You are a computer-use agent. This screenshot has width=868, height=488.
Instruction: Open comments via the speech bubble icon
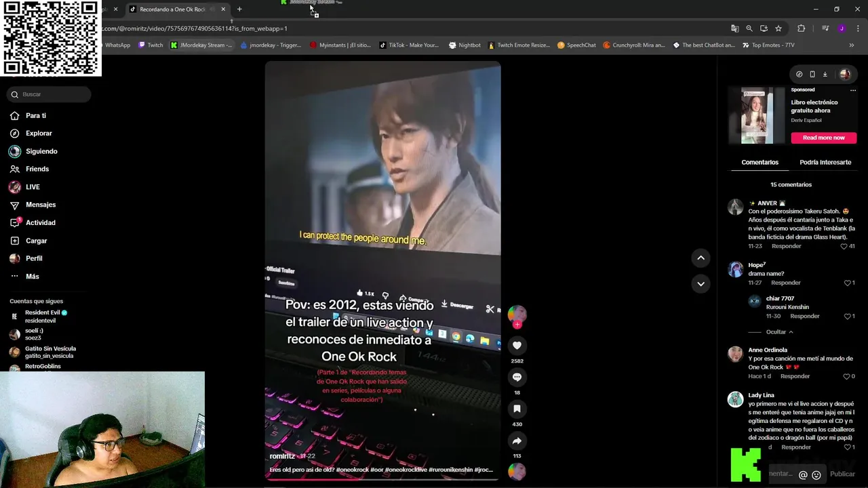tap(517, 377)
